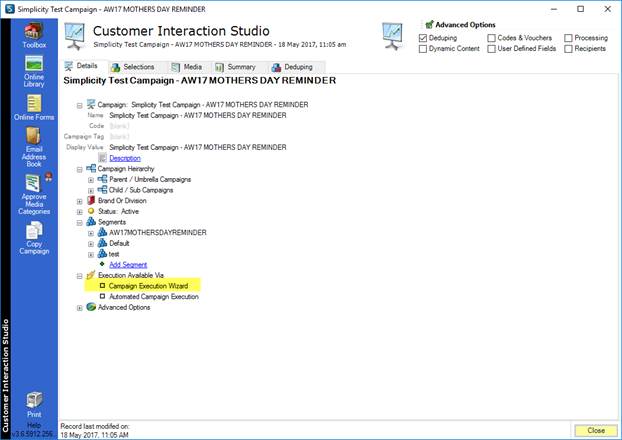This screenshot has width=622, height=440.
Task: Click the Execution Available Via icon
Action: (91, 275)
